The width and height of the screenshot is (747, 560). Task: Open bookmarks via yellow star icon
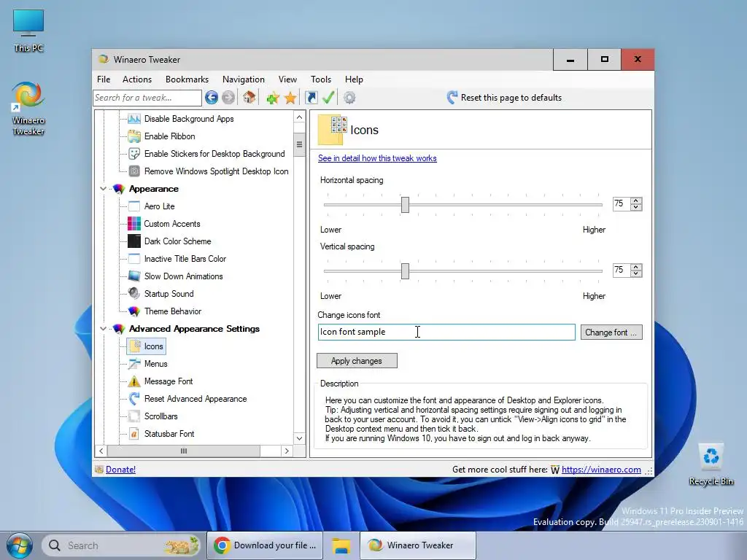290,98
